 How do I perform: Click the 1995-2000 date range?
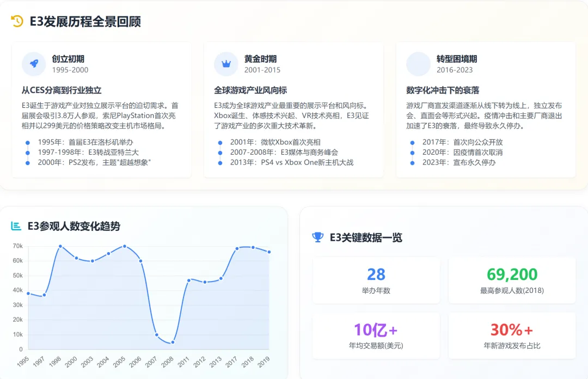70,70
